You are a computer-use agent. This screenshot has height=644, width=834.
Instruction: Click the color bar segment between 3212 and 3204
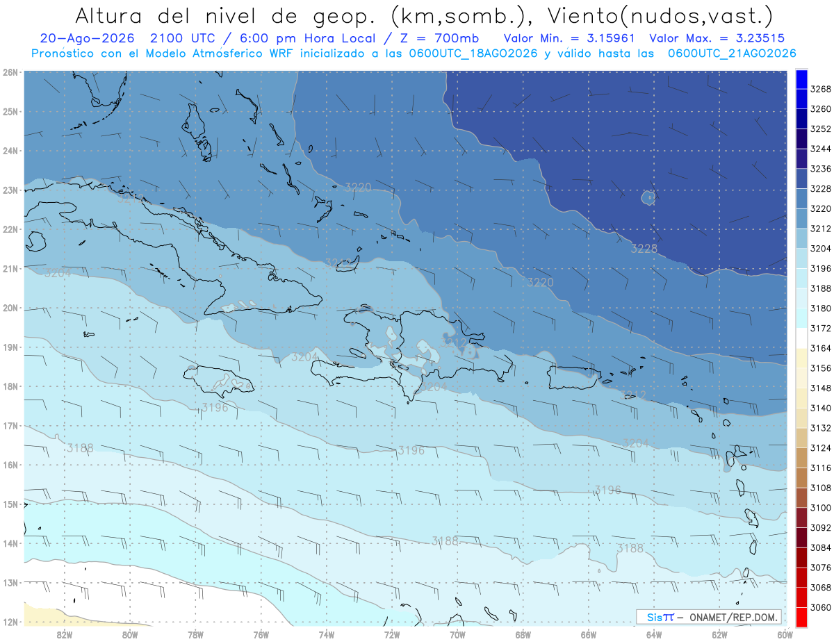pos(801,238)
